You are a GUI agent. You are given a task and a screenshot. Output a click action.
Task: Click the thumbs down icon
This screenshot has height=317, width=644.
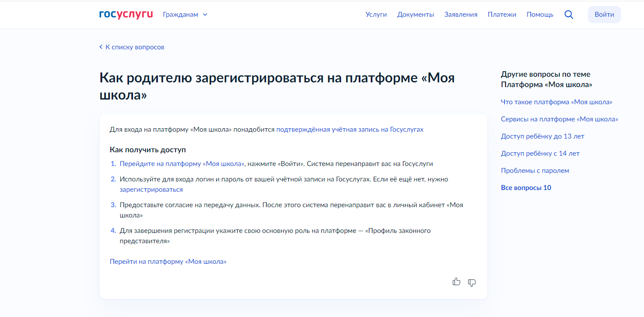[x=472, y=283]
